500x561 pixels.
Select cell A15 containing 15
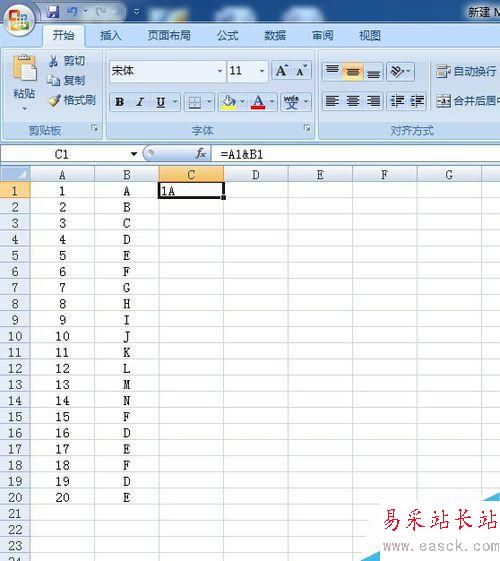[63, 416]
